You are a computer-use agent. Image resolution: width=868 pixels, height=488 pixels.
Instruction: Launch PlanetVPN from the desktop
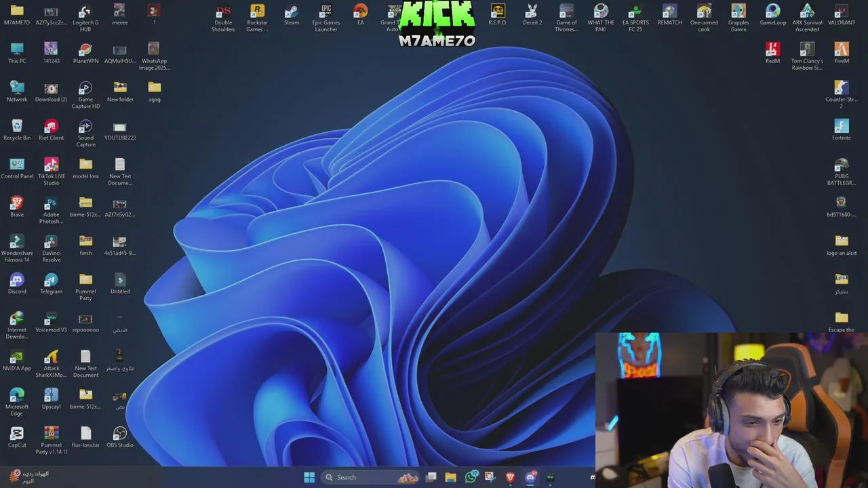point(85,54)
